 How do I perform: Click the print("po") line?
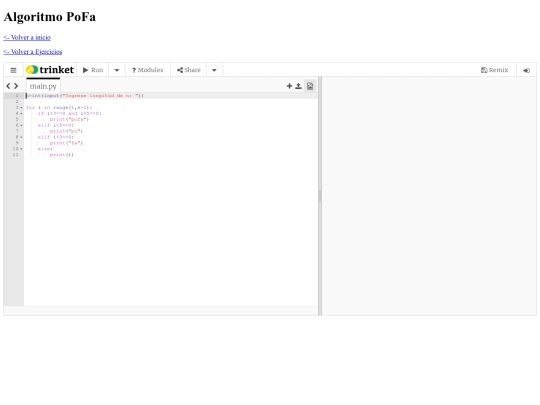tap(66, 131)
